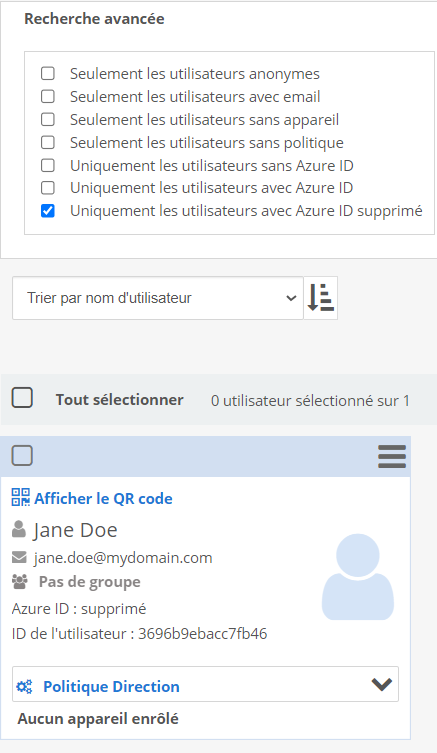Select Jane Doe's card checkbox
This screenshot has width=437, height=753.
[22, 455]
